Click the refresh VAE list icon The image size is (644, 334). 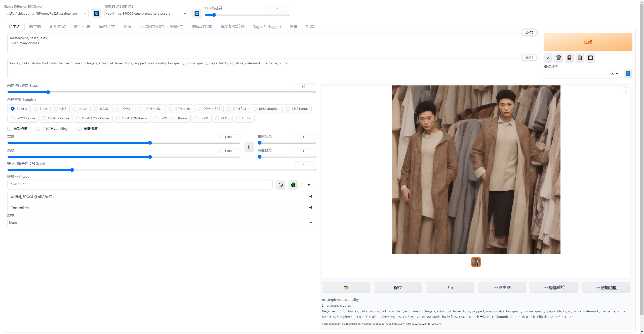[197, 13]
